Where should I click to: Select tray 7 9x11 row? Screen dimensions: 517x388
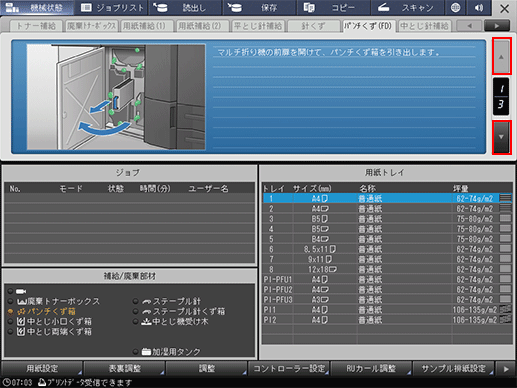[x=387, y=259]
